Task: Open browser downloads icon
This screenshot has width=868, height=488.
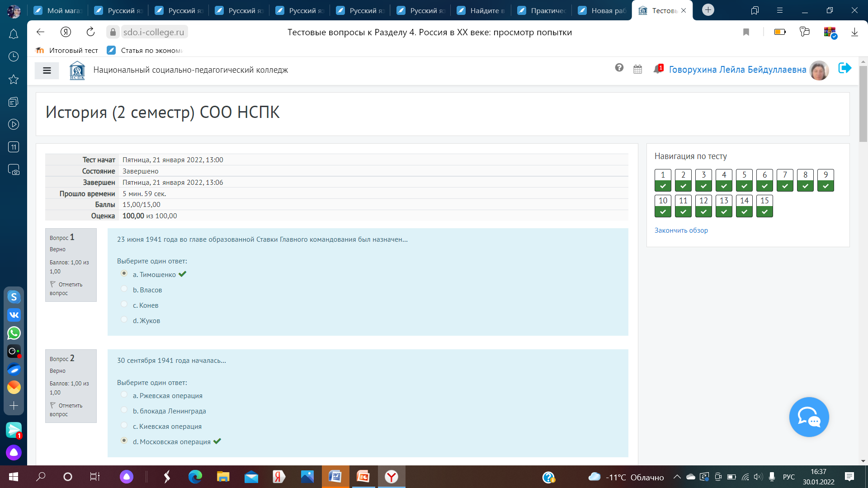Action: pos(854,32)
